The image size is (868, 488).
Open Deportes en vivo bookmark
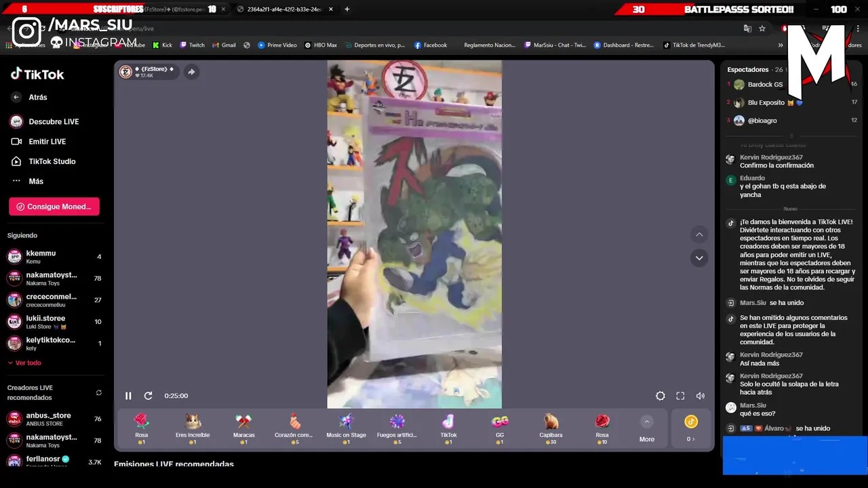tap(374, 45)
